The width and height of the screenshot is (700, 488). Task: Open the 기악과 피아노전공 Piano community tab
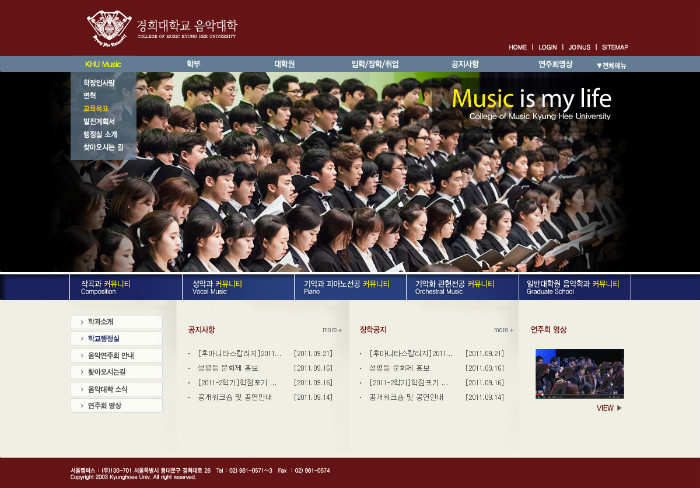(x=350, y=287)
